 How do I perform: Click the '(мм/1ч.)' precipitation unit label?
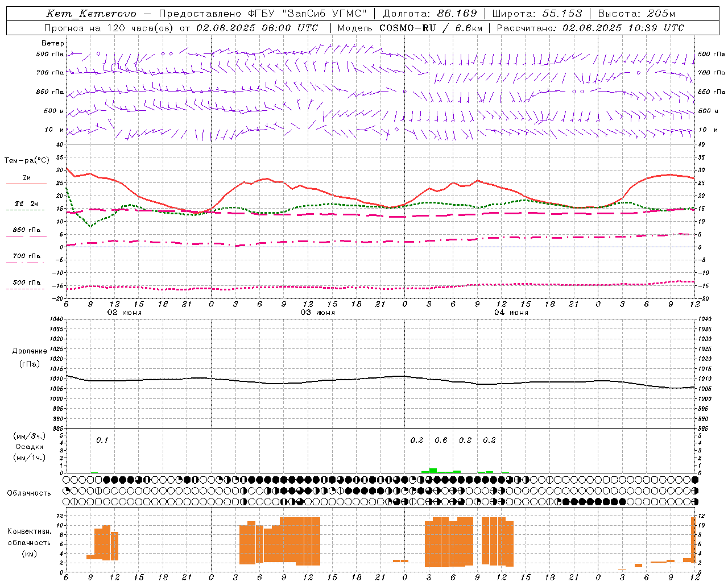[x=30, y=458]
